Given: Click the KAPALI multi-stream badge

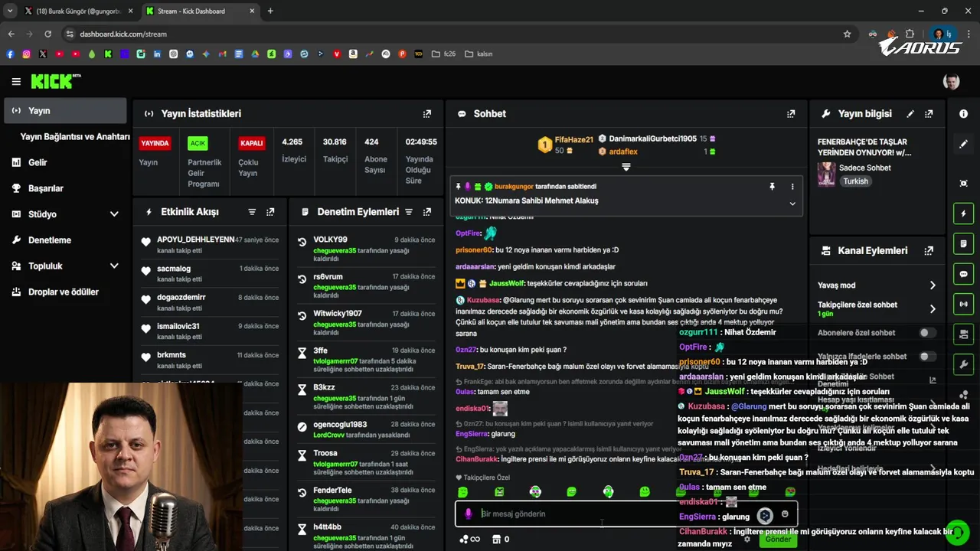Looking at the screenshot, I should [x=252, y=143].
